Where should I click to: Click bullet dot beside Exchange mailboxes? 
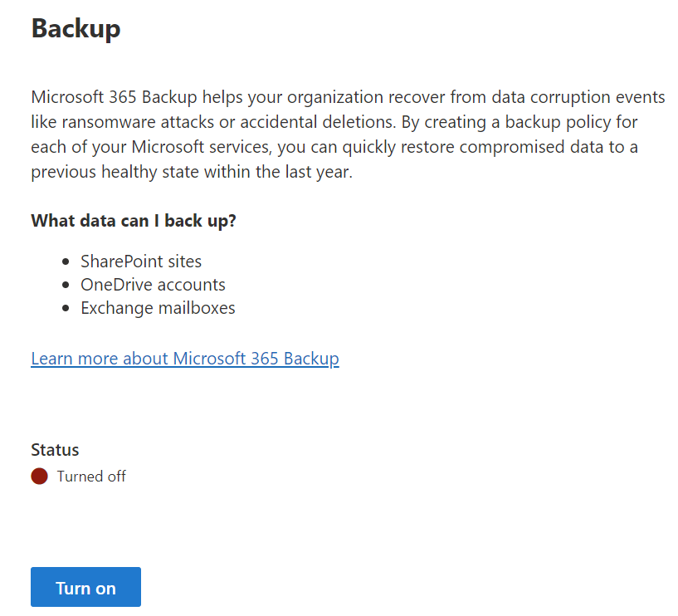tap(66, 309)
